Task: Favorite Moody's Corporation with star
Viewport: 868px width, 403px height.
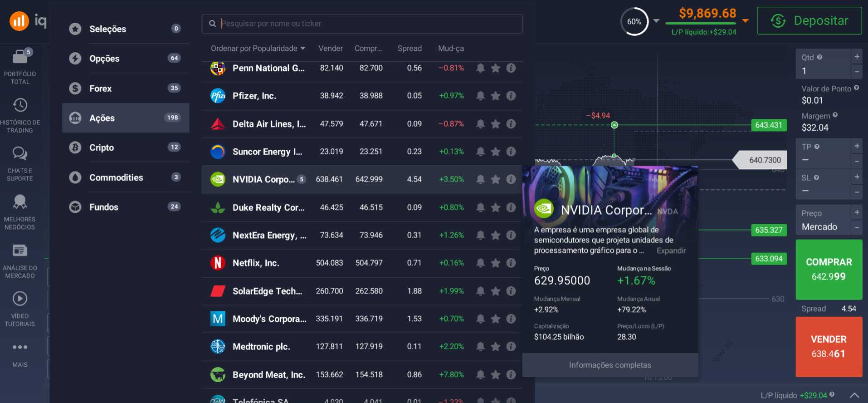Action: [x=496, y=319]
